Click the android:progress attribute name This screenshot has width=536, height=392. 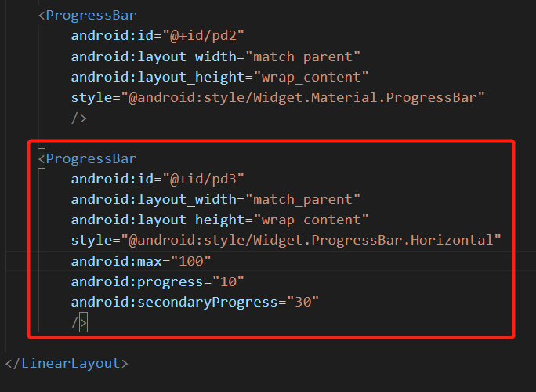[x=137, y=282]
